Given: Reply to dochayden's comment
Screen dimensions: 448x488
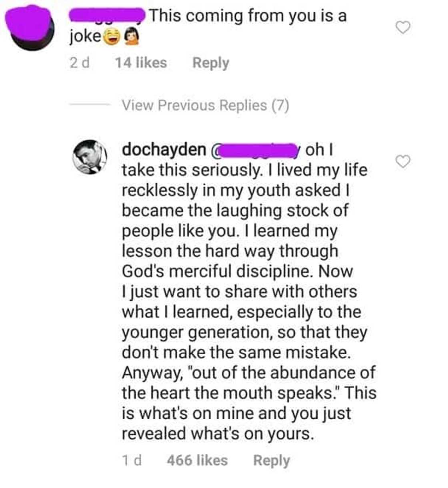Looking at the screenshot, I should click(x=271, y=460).
